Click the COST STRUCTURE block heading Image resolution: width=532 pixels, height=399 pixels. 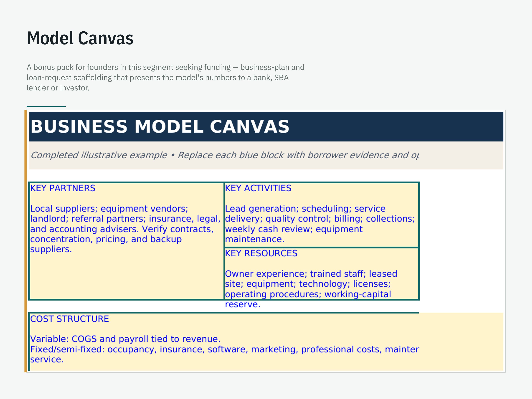(x=70, y=319)
